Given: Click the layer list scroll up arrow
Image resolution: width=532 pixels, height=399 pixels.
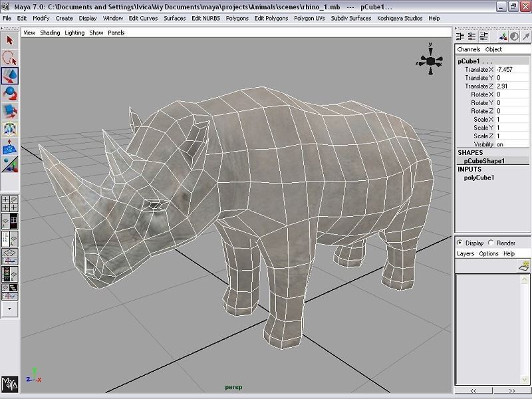Looking at the screenshot, I should point(525,279).
